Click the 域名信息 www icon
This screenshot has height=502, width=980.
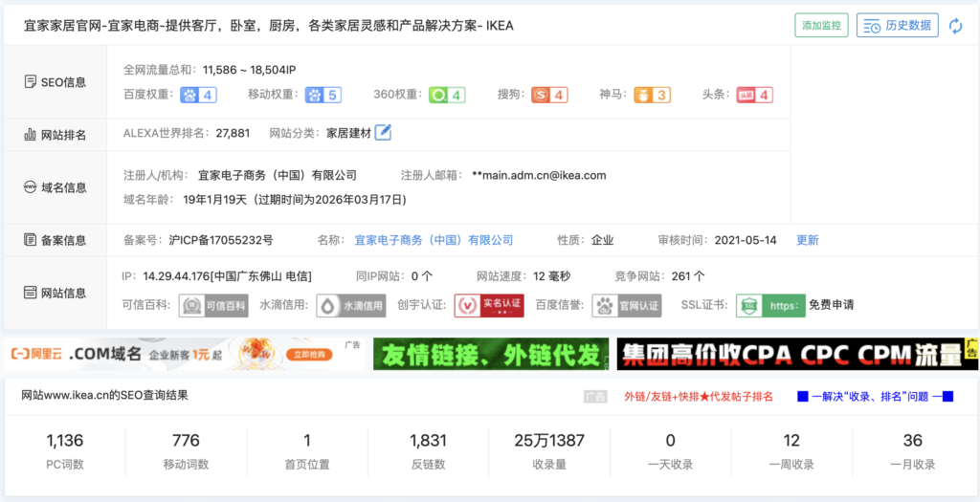[x=30, y=186]
